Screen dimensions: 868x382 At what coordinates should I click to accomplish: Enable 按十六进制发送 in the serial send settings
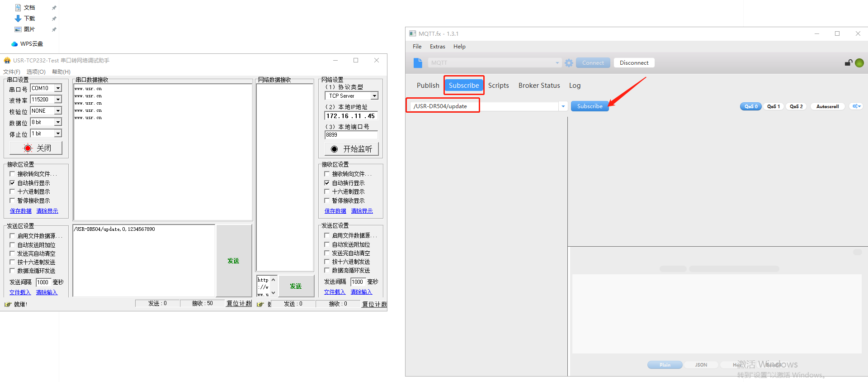coord(12,262)
